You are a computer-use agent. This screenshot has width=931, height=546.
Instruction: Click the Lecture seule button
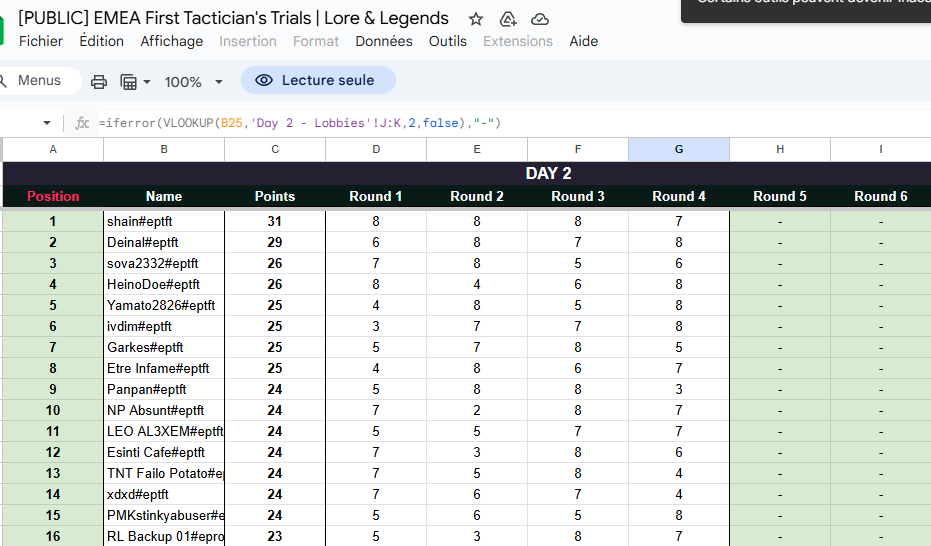click(x=318, y=80)
